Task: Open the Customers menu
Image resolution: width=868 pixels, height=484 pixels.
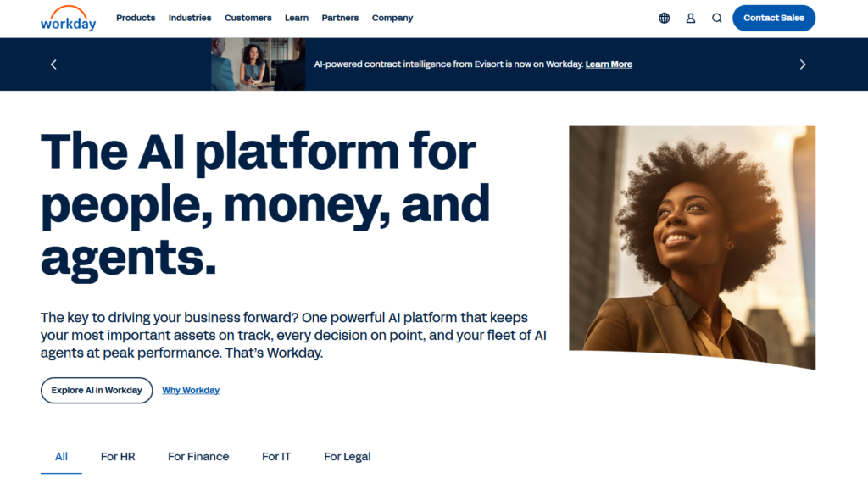Action: pyautogui.click(x=248, y=18)
